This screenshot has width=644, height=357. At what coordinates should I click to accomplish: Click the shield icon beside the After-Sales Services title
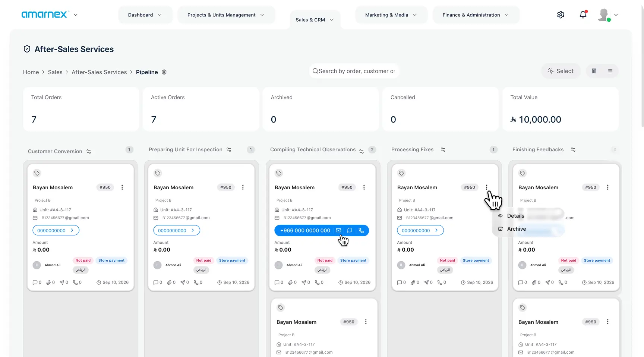[x=27, y=49]
